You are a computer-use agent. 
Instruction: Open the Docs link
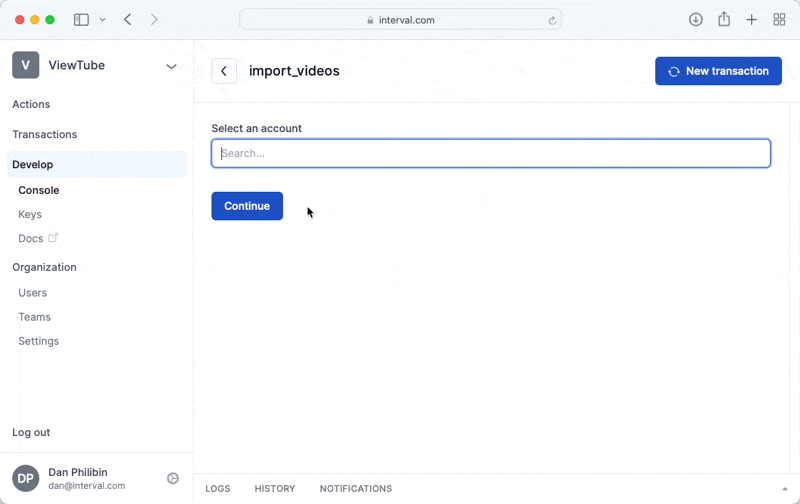pyautogui.click(x=31, y=238)
